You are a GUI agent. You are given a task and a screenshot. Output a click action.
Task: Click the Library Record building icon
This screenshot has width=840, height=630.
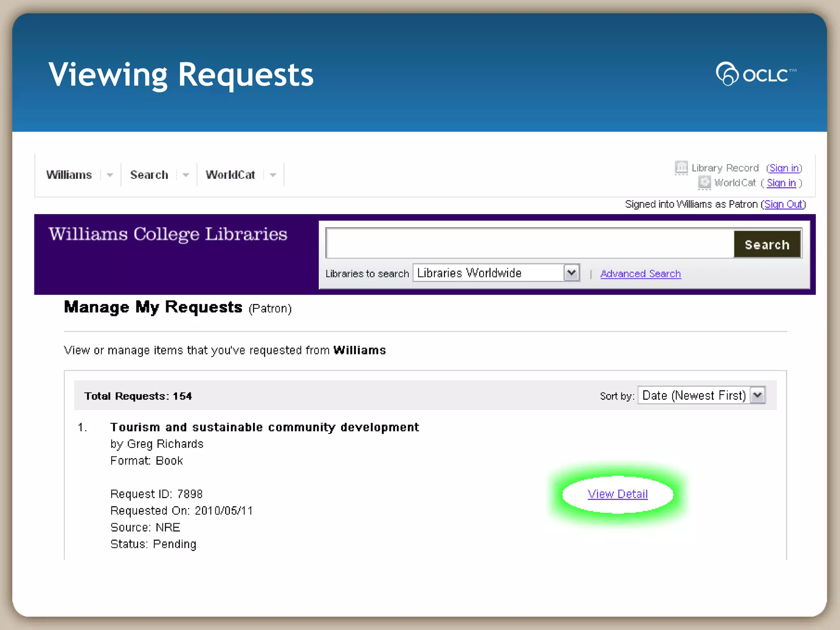click(681, 167)
